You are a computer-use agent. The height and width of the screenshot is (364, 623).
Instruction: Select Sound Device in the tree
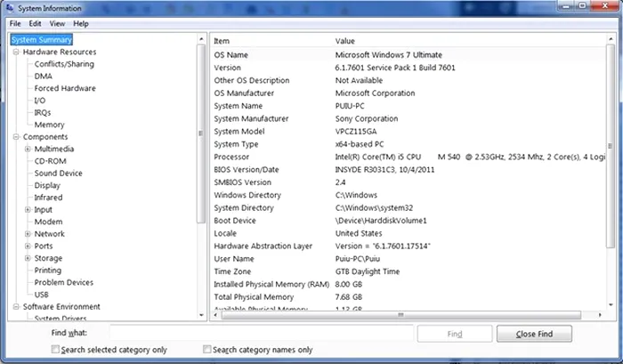coord(59,174)
